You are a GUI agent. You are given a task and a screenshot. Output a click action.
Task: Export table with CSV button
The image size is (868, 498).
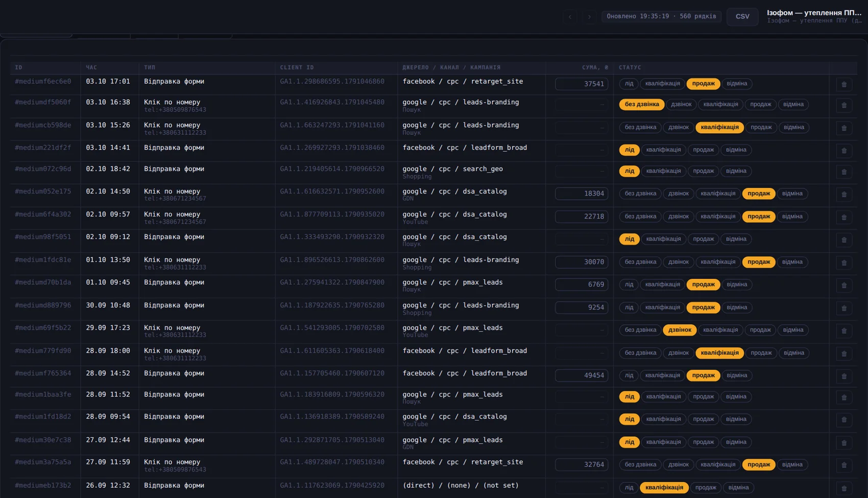click(742, 16)
